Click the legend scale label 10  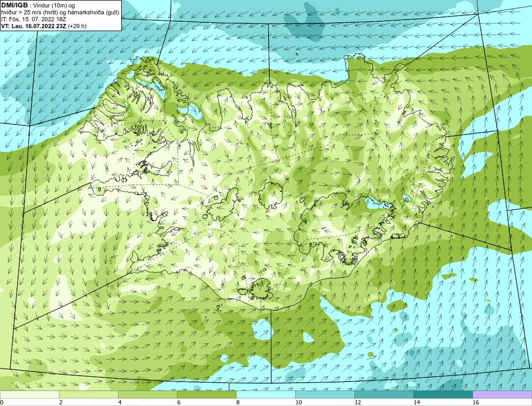(x=298, y=402)
